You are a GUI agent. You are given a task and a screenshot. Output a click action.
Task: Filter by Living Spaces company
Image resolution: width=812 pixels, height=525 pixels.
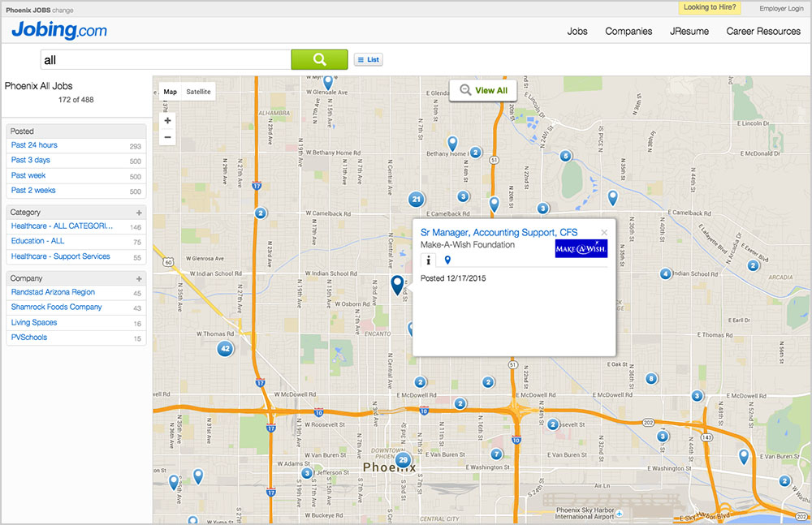[x=34, y=322]
